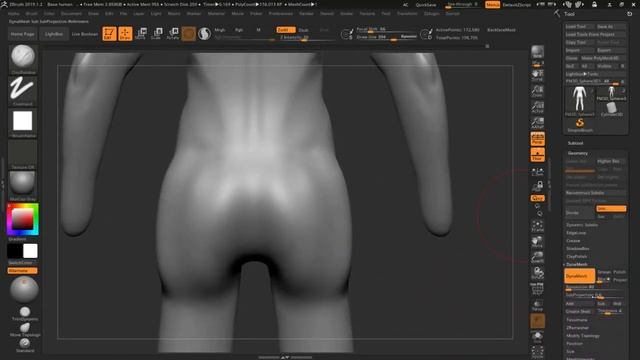
Task: Open the MatCap Gray material picker
Action: click(23, 186)
